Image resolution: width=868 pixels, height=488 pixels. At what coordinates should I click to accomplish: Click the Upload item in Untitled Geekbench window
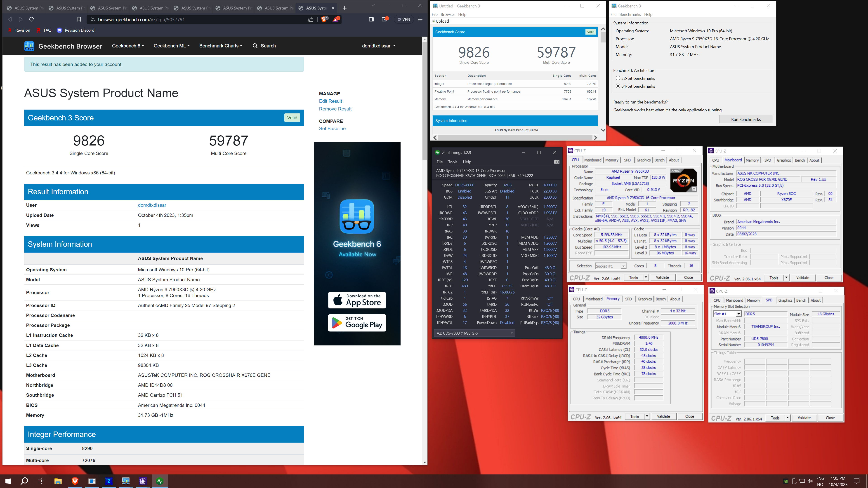441,21
